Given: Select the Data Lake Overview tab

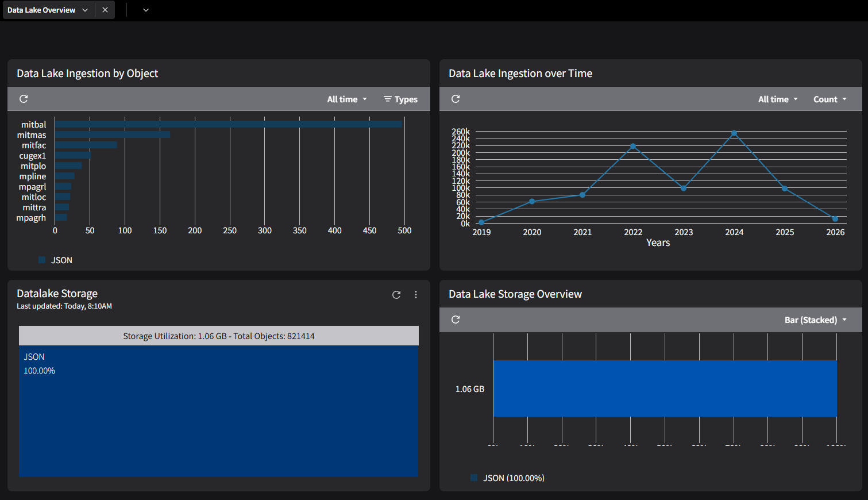Looking at the screenshot, I should click(x=41, y=10).
